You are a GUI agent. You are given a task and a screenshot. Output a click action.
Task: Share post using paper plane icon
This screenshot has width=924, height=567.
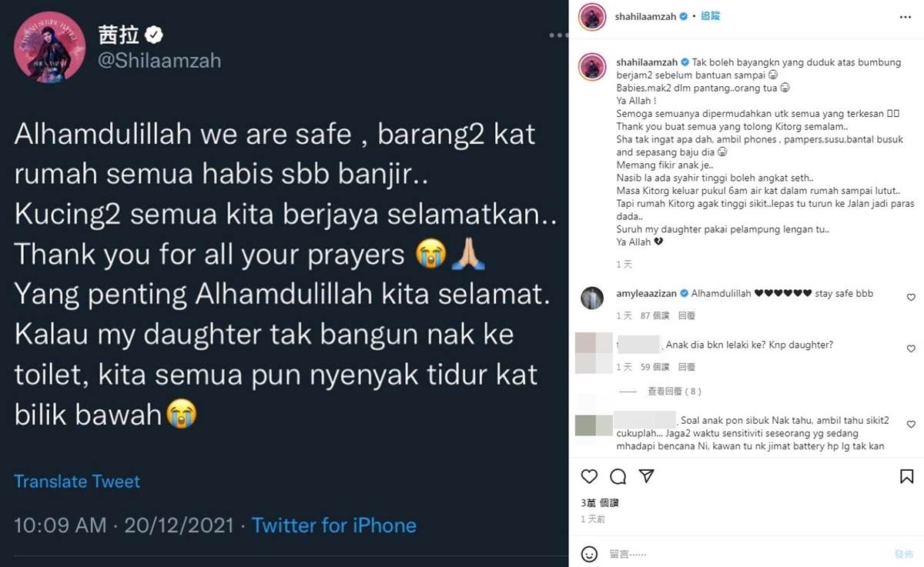click(x=647, y=477)
